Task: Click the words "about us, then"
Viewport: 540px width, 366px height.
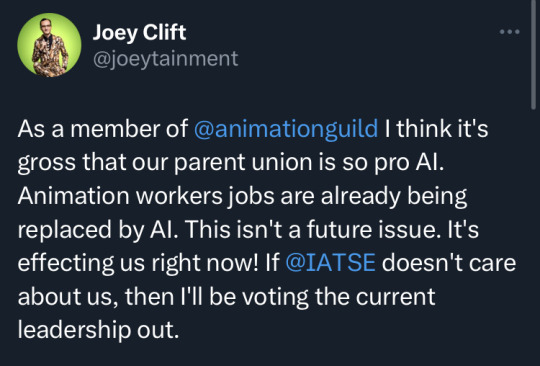Action: point(96,297)
